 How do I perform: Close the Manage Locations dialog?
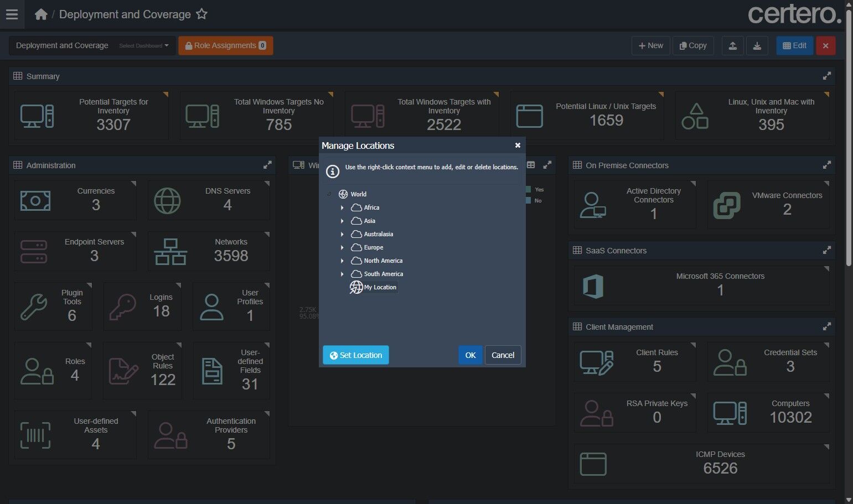[518, 146]
